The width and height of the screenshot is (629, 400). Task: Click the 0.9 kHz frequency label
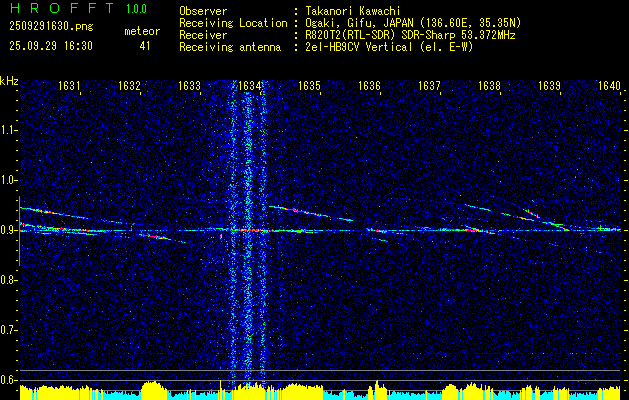pos(8,230)
